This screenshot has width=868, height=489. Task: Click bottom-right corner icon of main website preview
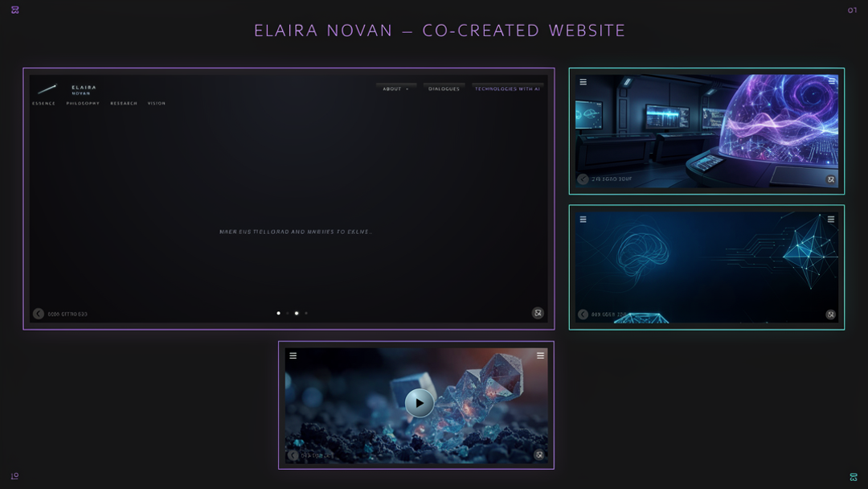(538, 313)
